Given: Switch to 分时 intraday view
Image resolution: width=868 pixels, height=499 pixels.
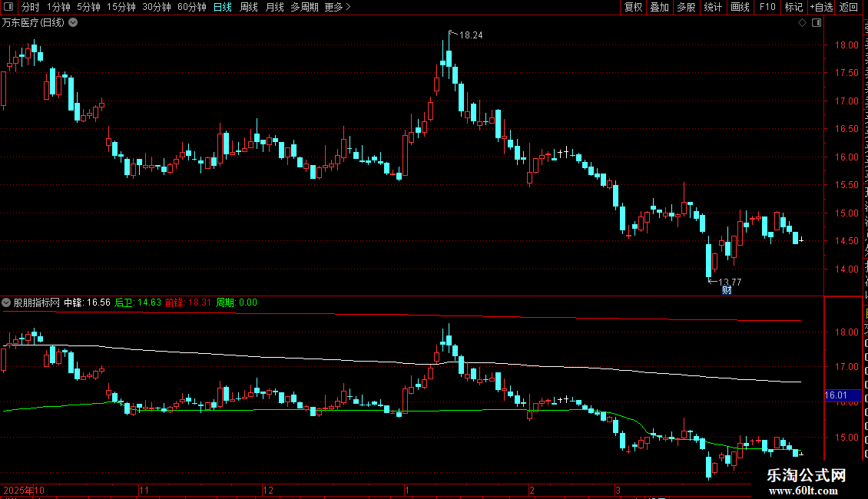Looking at the screenshot, I should click(x=31, y=7).
